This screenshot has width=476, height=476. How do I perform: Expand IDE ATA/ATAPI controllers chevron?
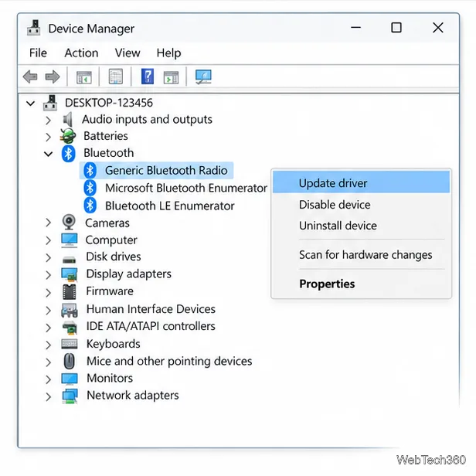(48, 328)
